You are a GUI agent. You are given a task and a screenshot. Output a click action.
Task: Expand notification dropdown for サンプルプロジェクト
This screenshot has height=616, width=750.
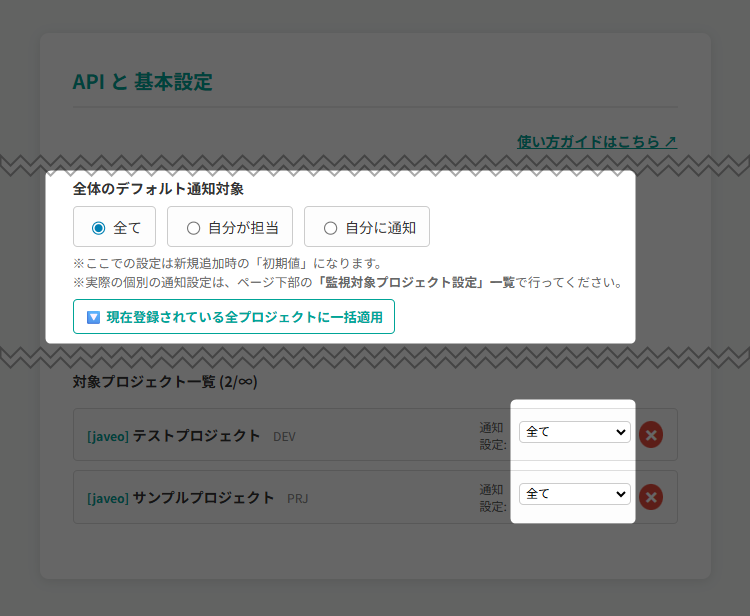pos(574,494)
